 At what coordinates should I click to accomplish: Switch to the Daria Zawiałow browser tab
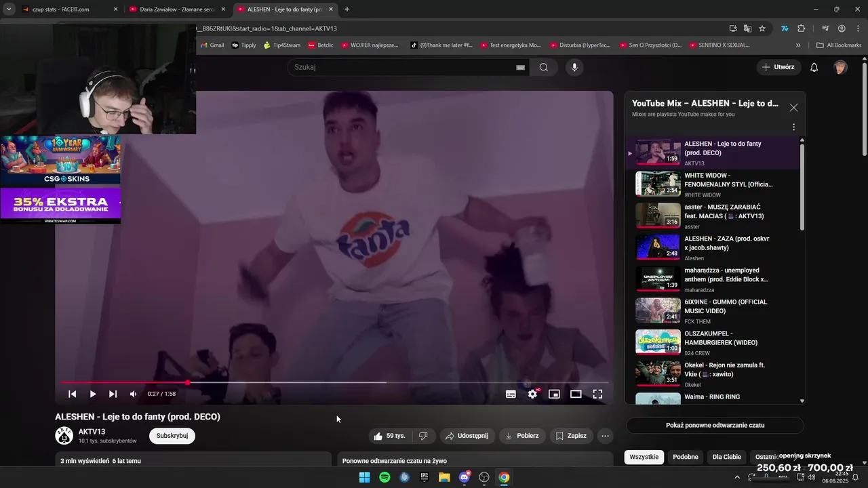click(178, 9)
